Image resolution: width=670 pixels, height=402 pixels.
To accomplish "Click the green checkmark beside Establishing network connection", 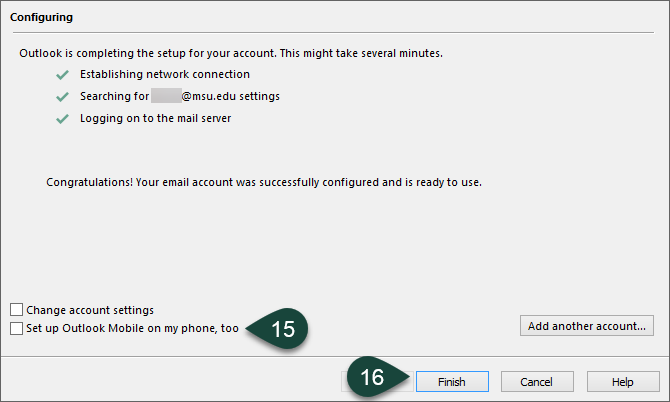I will coord(62,74).
